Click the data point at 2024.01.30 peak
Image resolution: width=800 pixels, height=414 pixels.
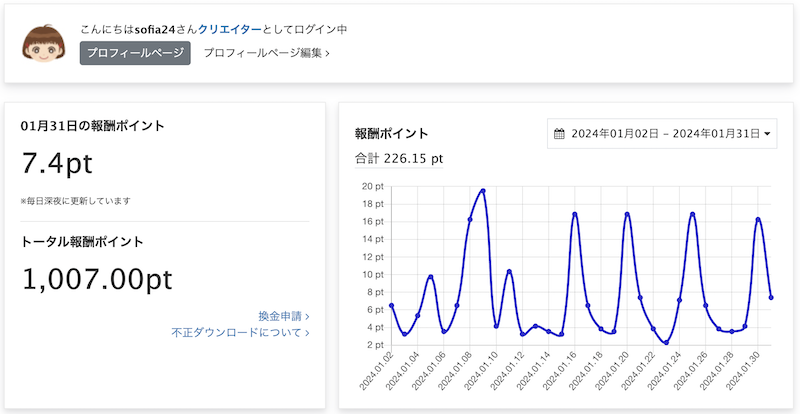coord(758,220)
